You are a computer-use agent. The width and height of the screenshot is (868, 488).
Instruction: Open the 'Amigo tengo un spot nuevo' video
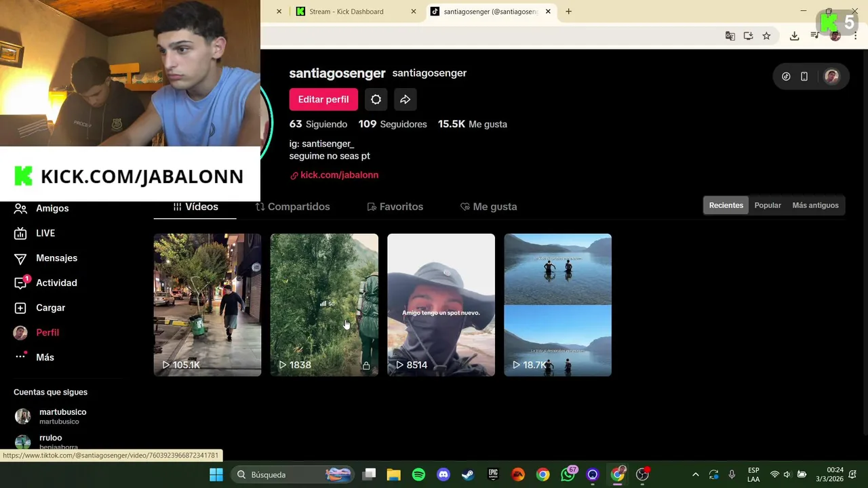click(441, 305)
